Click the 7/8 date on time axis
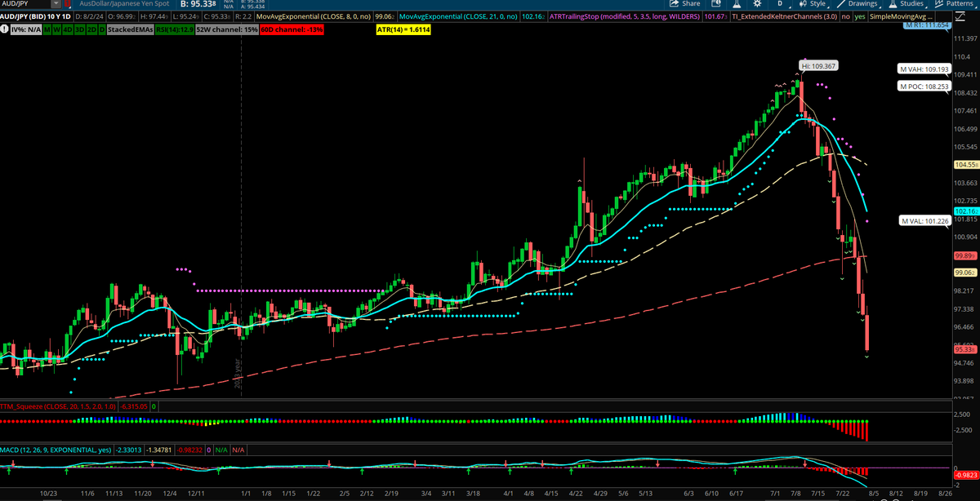The image size is (980, 501). click(795, 494)
